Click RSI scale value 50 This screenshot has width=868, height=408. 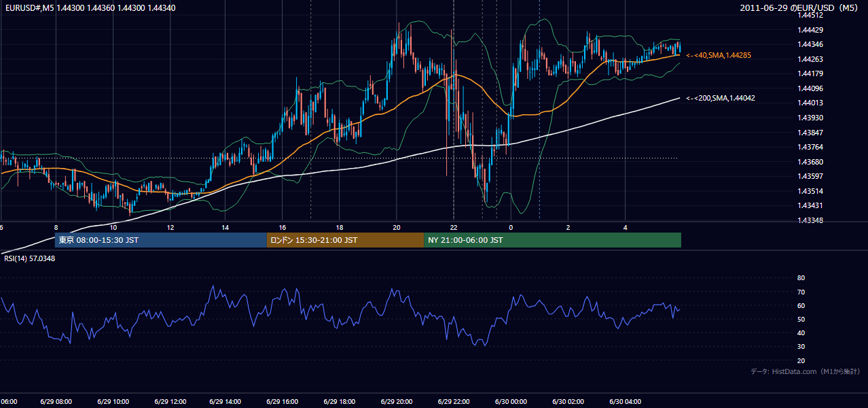pos(801,319)
